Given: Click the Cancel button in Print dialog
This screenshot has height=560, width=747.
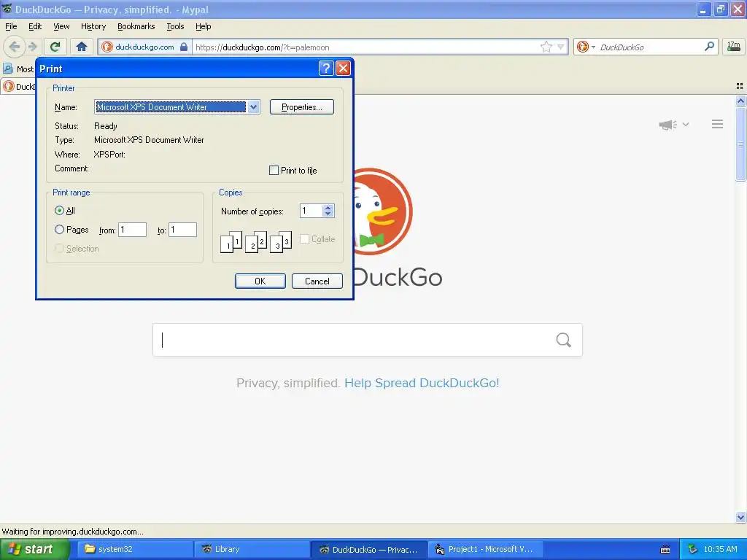Looking at the screenshot, I should (x=317, y=281).
